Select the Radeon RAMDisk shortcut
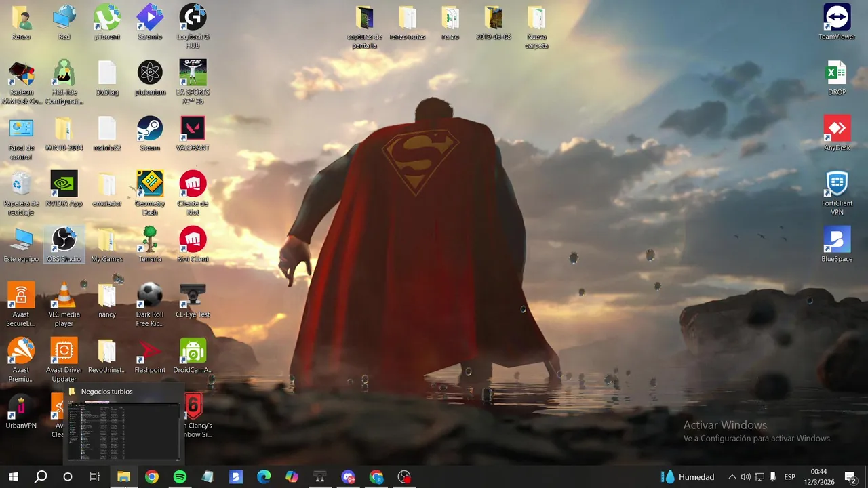Viewport: 868px width, 488px height. click(x=21, y=82)
